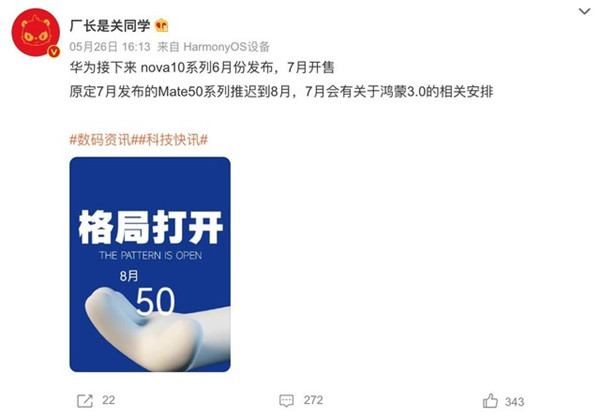The height and width of the screenshot is (417, 600).
Task: Click the repost share icon
Action: click(x=85, y=401)
